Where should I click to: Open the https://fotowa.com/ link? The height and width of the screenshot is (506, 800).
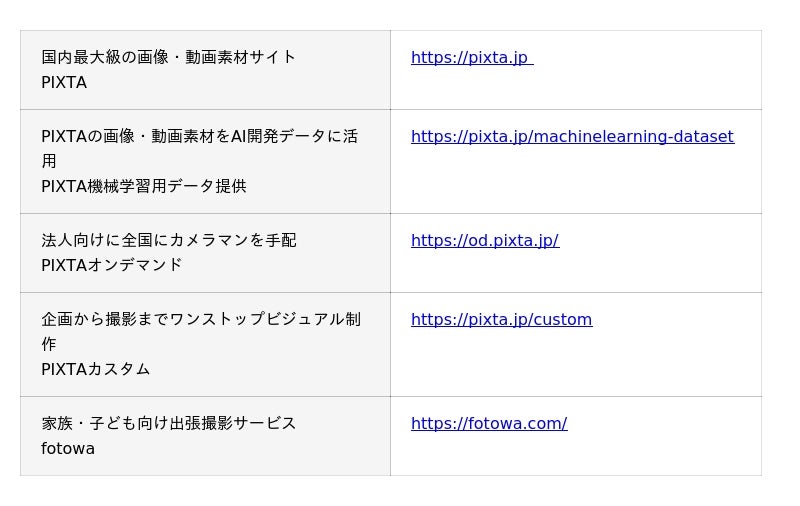coord(488,423)
